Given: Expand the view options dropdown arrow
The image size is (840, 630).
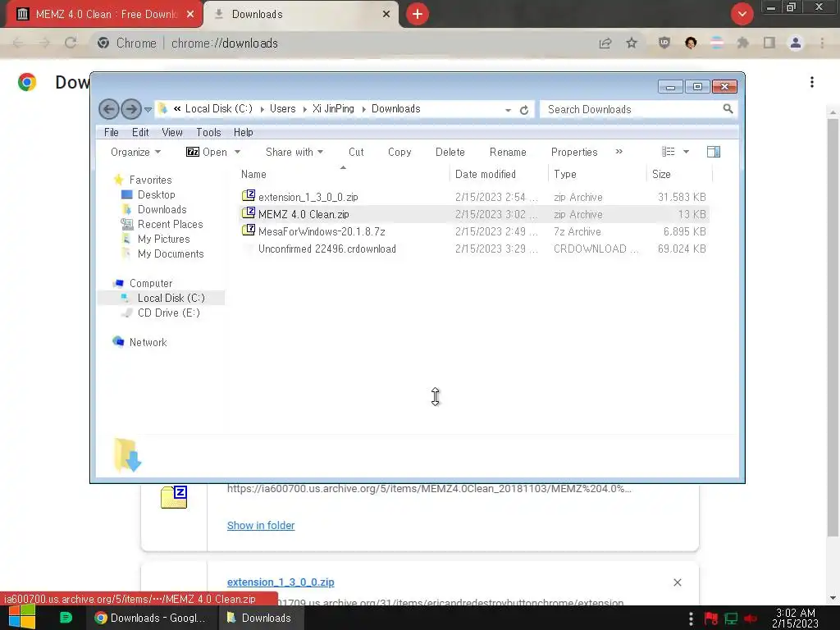Looking at the screenshot, I should [687, 152].
